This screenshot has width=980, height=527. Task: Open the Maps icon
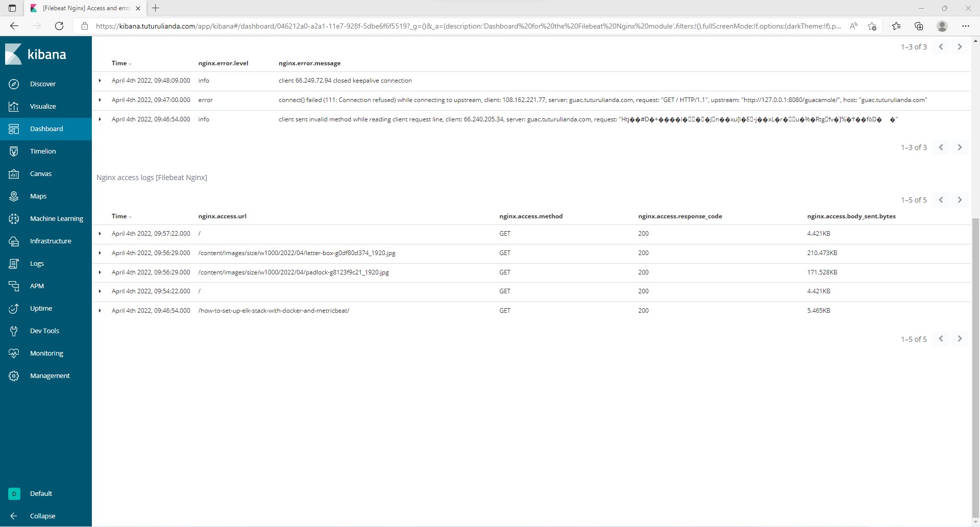(14, 196)
